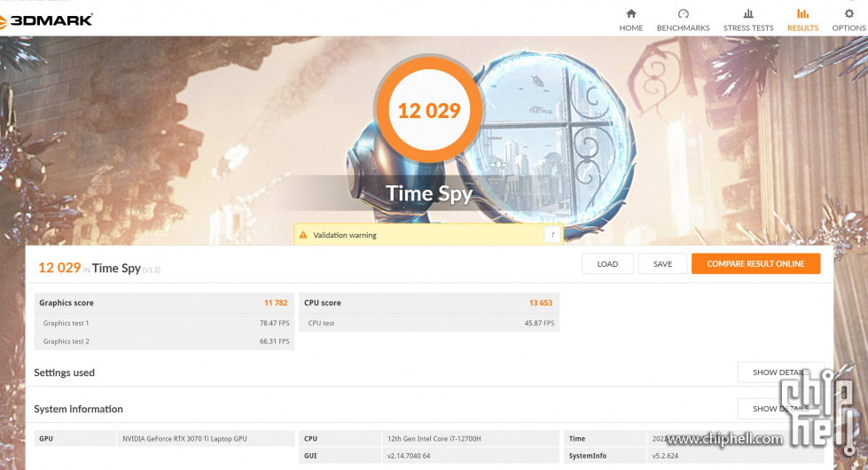Click the CPU score value 13 653

(540, 302)
